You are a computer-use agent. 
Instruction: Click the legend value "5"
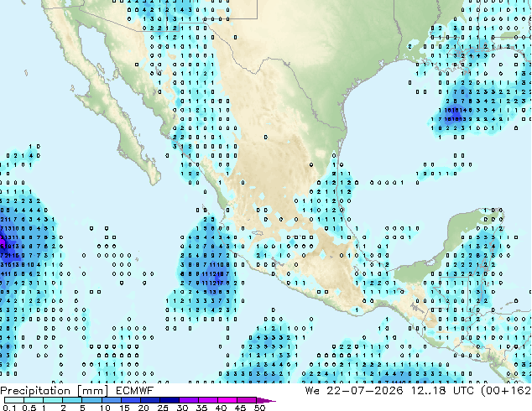pos(82,408)
